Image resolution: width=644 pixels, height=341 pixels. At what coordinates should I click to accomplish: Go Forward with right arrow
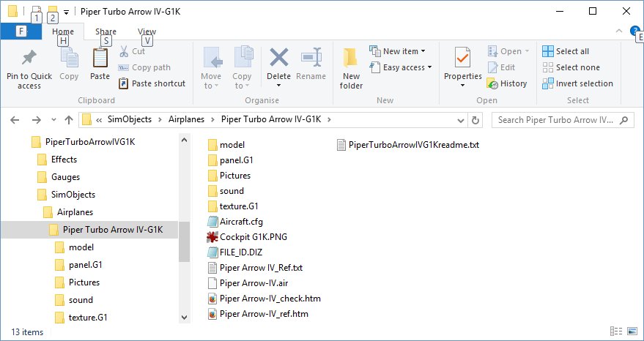tap(37, 120)
